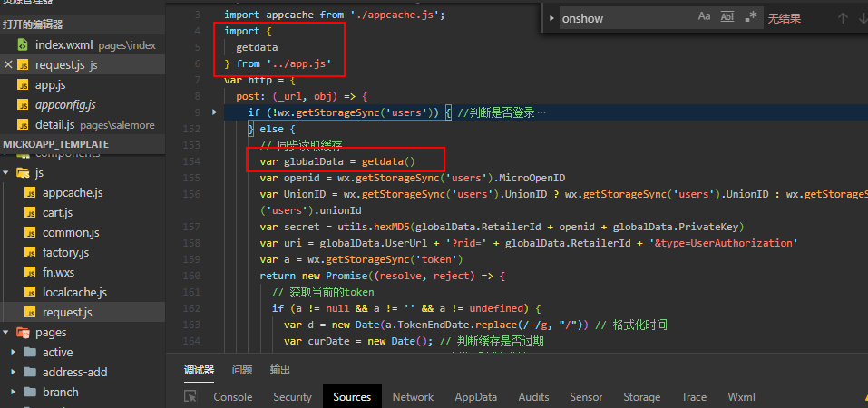Viewport: 868px width, 408px height.
Task: Expand the address-add folder arrow
Action: tap(14, 373)
